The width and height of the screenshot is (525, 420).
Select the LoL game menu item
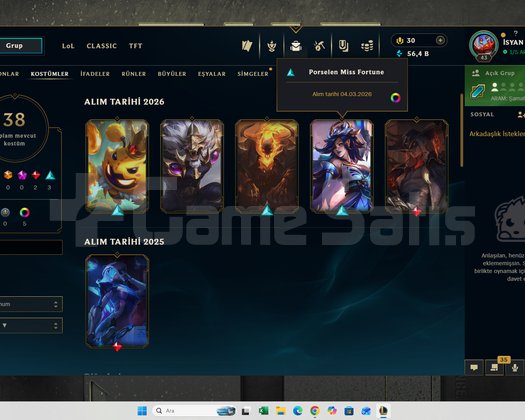pos(68,46)
